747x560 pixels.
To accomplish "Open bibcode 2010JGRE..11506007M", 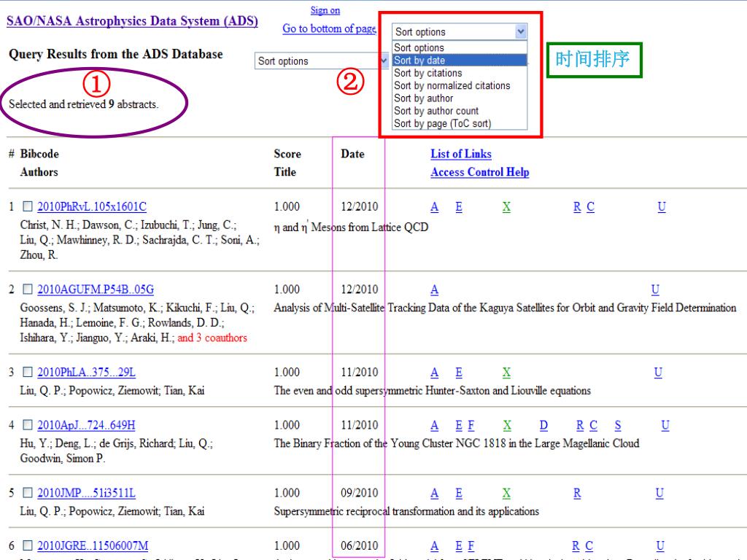I will tap(93, 545).
